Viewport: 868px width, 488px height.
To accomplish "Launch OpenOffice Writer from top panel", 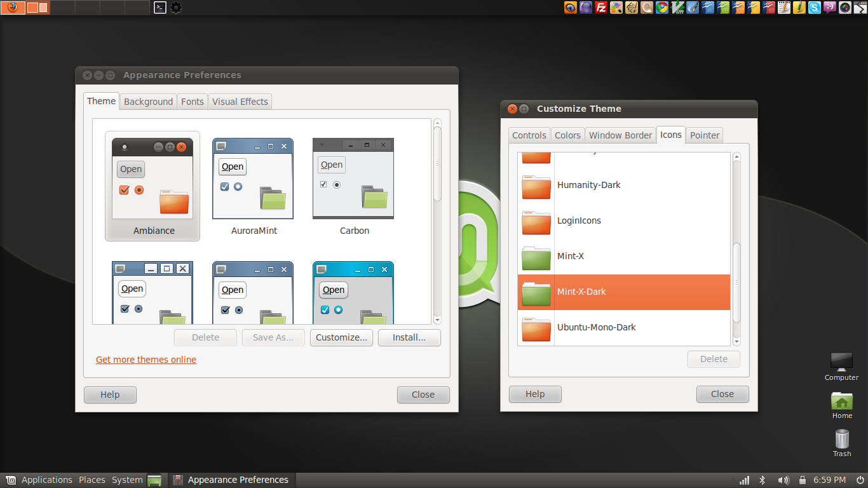I will coord(708,8).
